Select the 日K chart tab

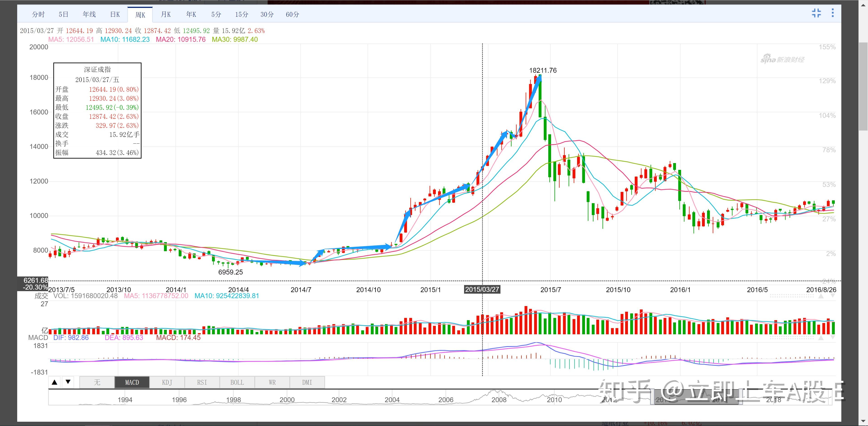[115, 14]
